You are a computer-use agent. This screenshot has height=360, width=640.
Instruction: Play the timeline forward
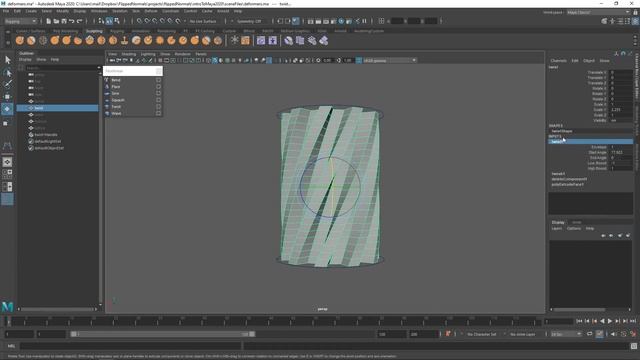(610, 321)
